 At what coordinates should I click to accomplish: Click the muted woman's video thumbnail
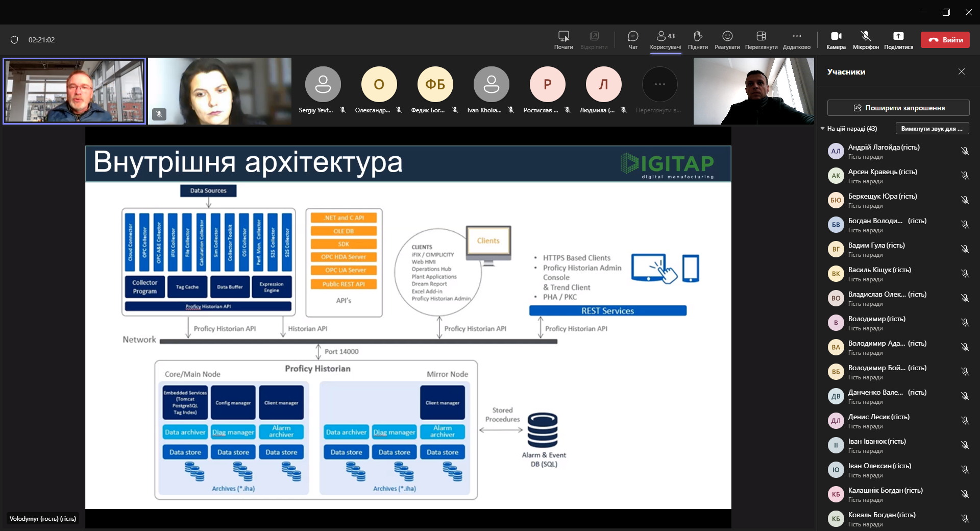coord(220,91)
